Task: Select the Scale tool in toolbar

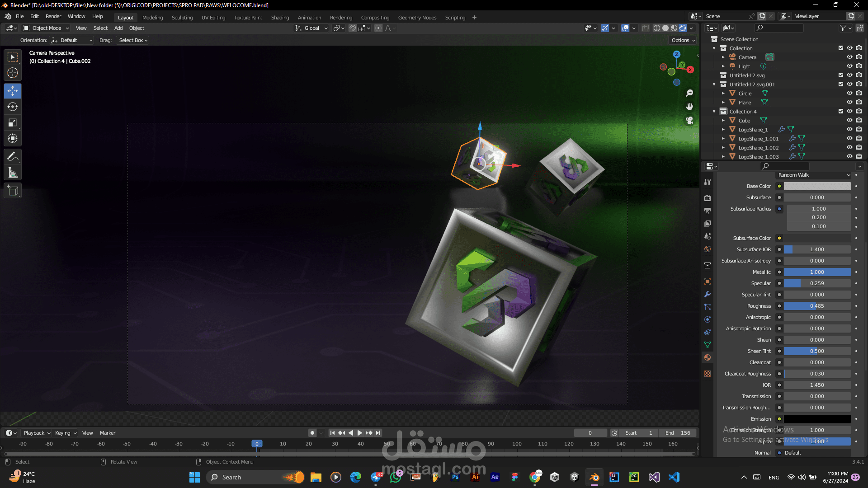Action: [x=13, y=122]
